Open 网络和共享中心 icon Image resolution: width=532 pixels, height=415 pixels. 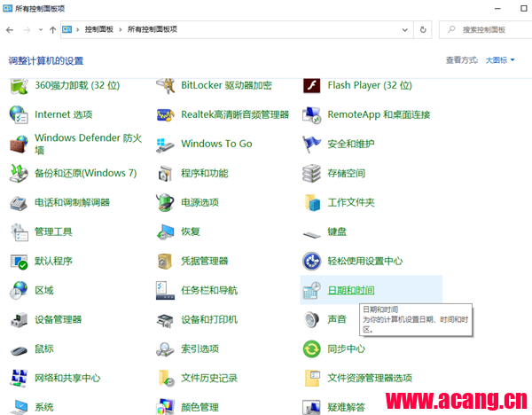tap(19, 379)
